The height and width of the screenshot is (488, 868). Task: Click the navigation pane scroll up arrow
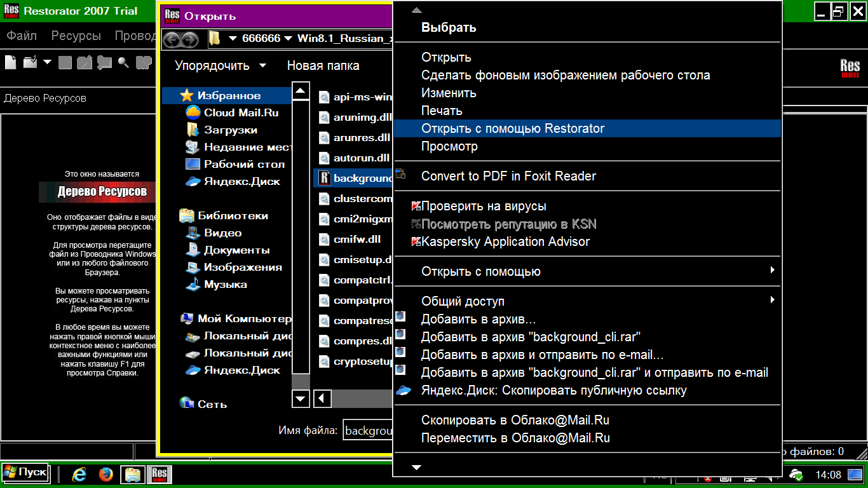pyautogui.click(x=301, y=90)
